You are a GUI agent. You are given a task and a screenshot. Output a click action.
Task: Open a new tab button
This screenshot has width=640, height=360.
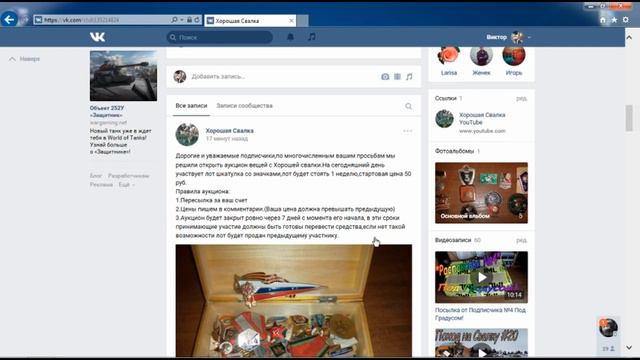302,20
